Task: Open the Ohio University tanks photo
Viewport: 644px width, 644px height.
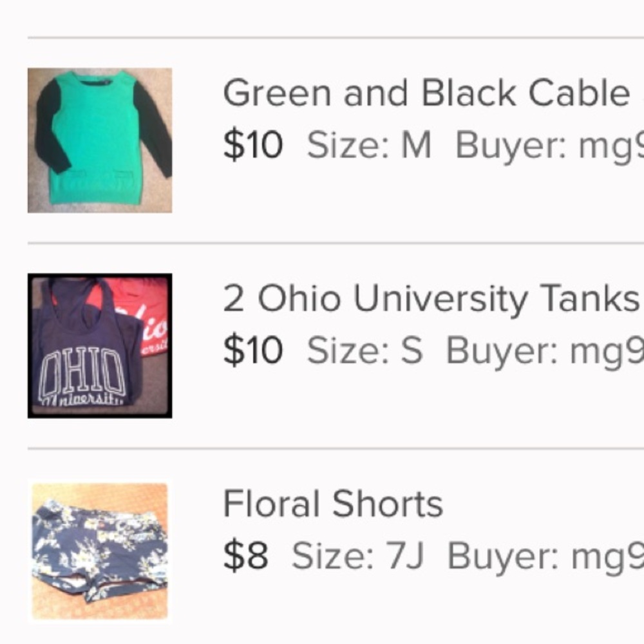Action: 100,346
